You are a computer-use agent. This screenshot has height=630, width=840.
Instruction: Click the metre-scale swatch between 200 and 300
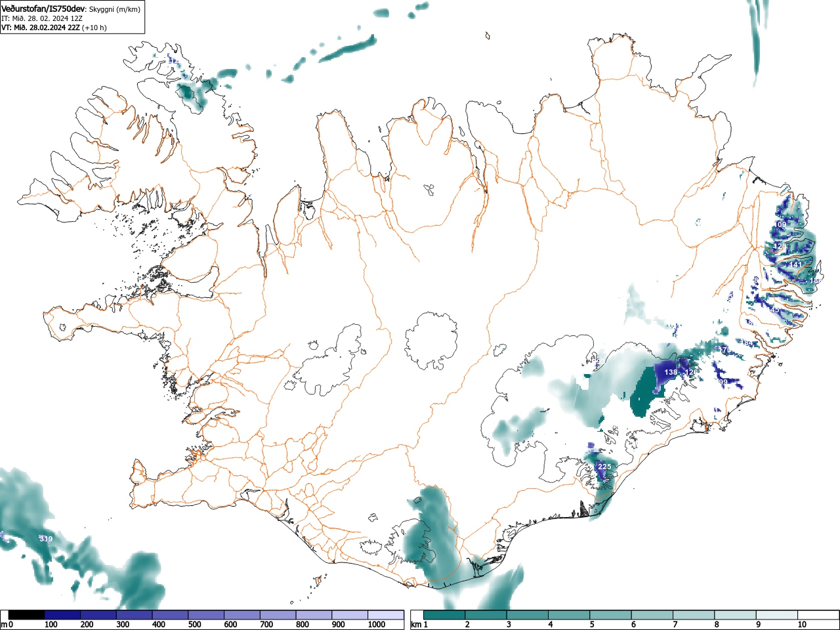(99, 615)
